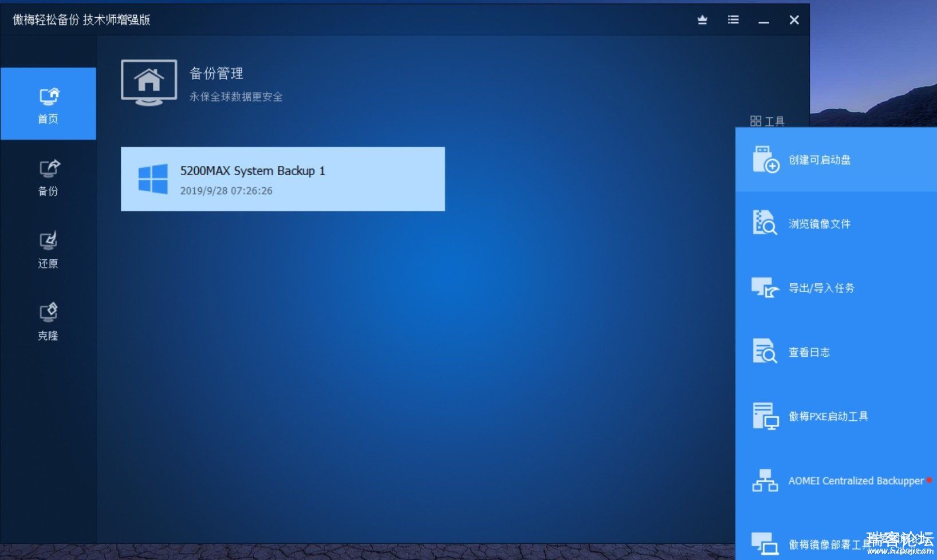The width and height of the screenshot is (937, 560).
Task: Click the Windows logo on backup task
Action: pos(153,179)
